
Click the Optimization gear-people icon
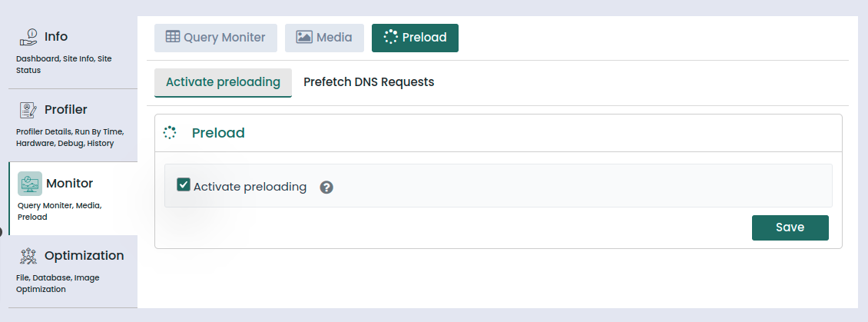pyautogui.click(x=28, y=256)
